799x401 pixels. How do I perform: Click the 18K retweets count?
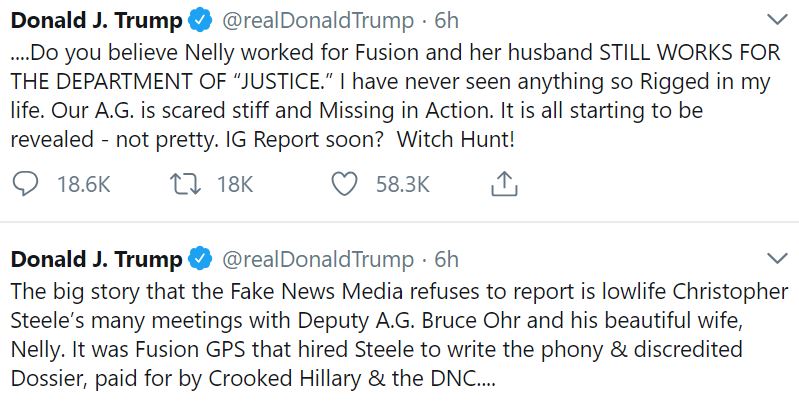[235, 183]
